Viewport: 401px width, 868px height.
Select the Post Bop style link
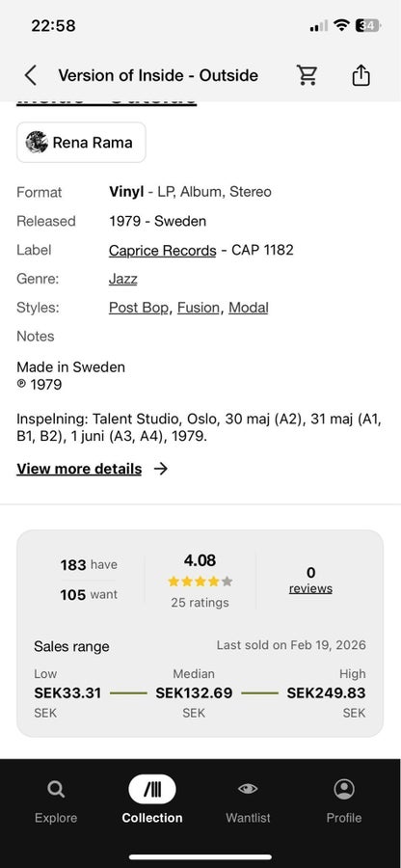(139, 308)
